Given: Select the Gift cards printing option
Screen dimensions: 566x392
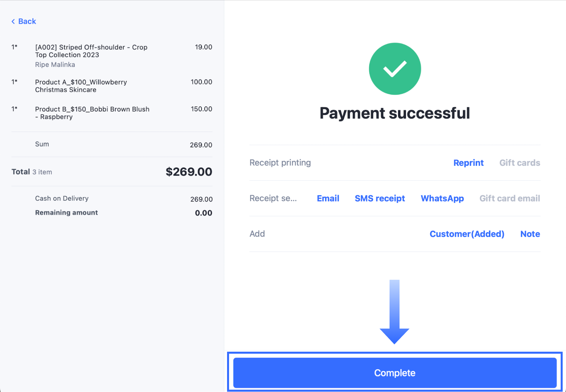Looking at the screenshot, I should (519, 163).
